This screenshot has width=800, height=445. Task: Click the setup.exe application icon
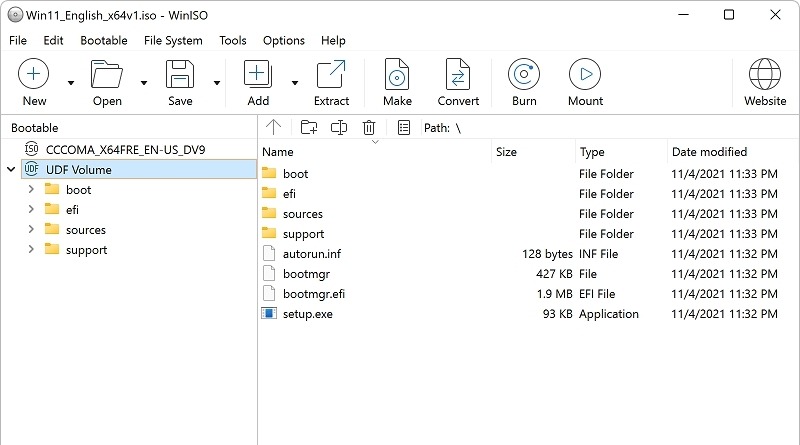269,313
